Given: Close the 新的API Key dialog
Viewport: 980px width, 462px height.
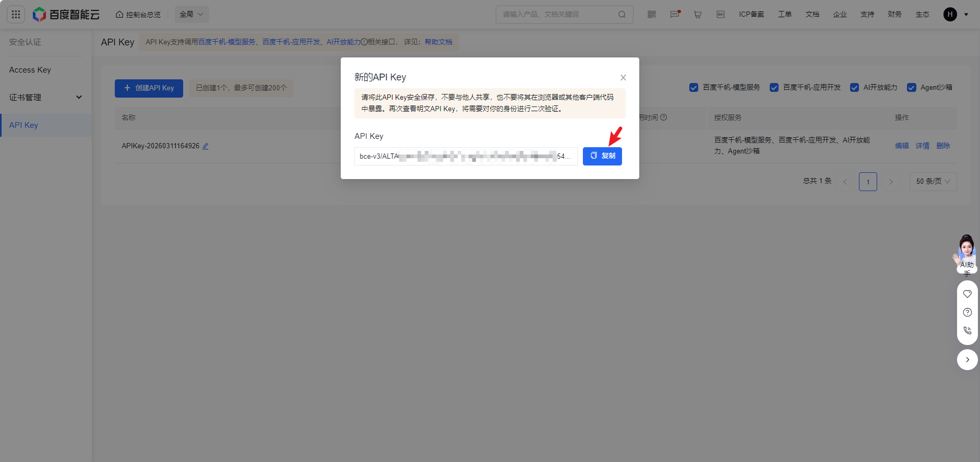Looking at the screenshot, I should pyautogui.click(x=623, y=78).
